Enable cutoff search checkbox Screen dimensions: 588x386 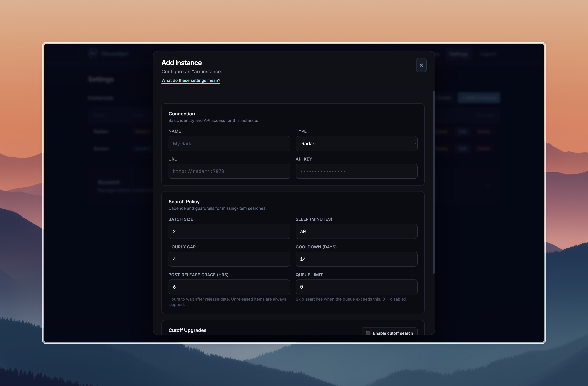tap(368, 333)
